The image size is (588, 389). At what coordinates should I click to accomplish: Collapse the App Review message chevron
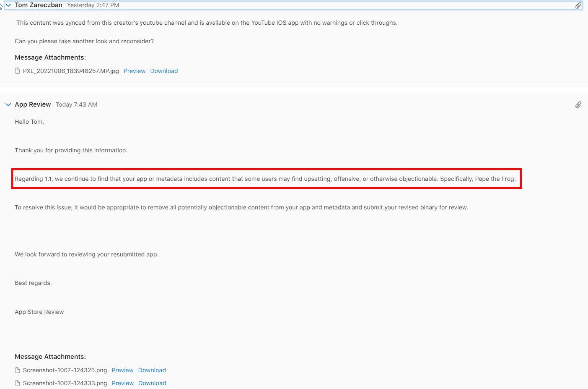[x=8, y=104]
